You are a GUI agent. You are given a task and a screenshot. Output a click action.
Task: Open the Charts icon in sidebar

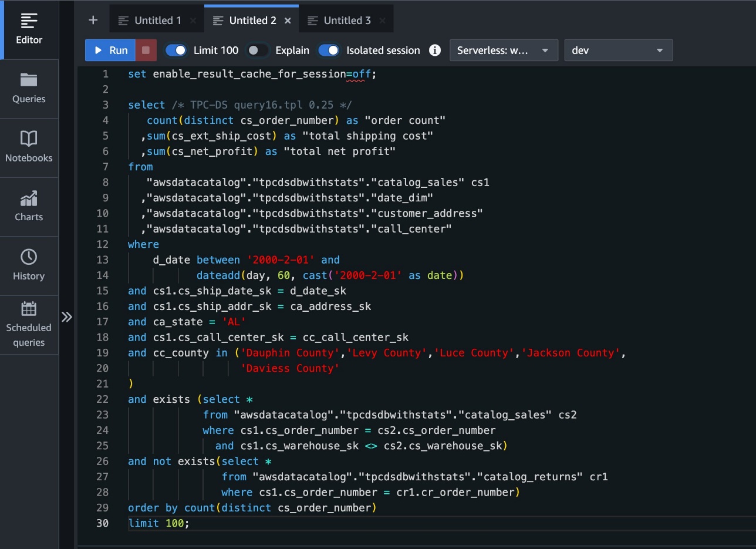pyautogui.click(x=29, y=199)
